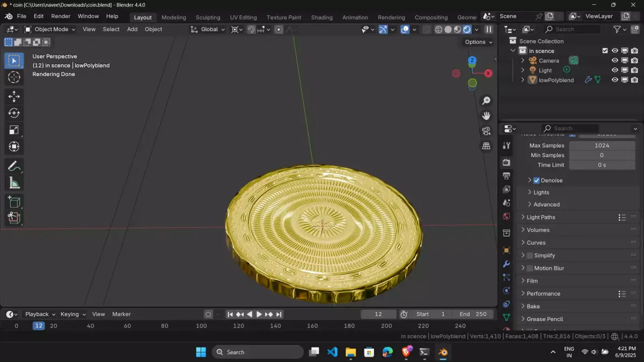Switch to the Shading workspace tab
The image size is (644, 362).
pos(321,17)
